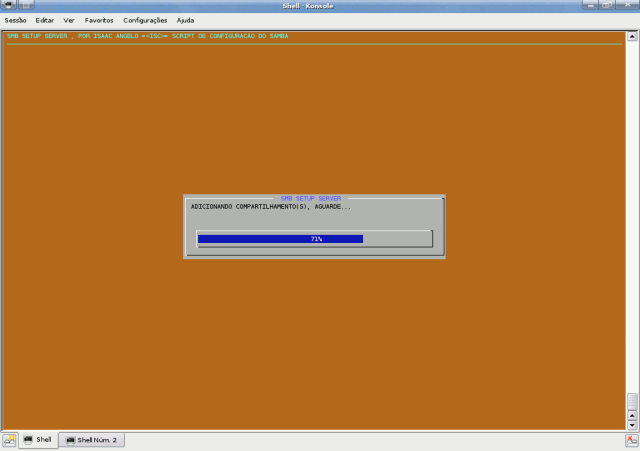Click the close session icon at bottom-right
The image size is (640, 451).
click(631, 440)
